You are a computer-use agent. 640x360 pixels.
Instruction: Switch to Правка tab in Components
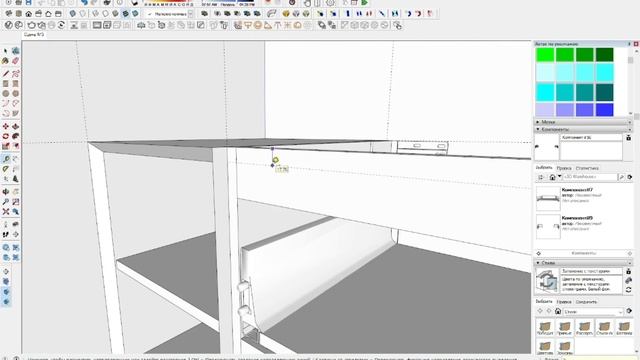(564, 168)
